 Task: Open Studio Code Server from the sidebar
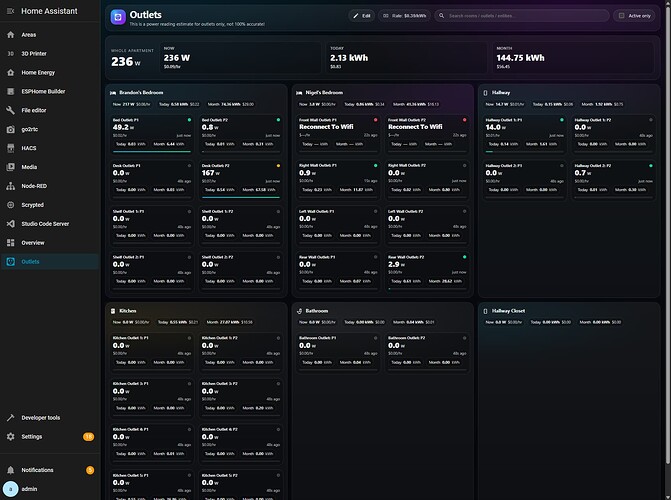tap(11, 224)
